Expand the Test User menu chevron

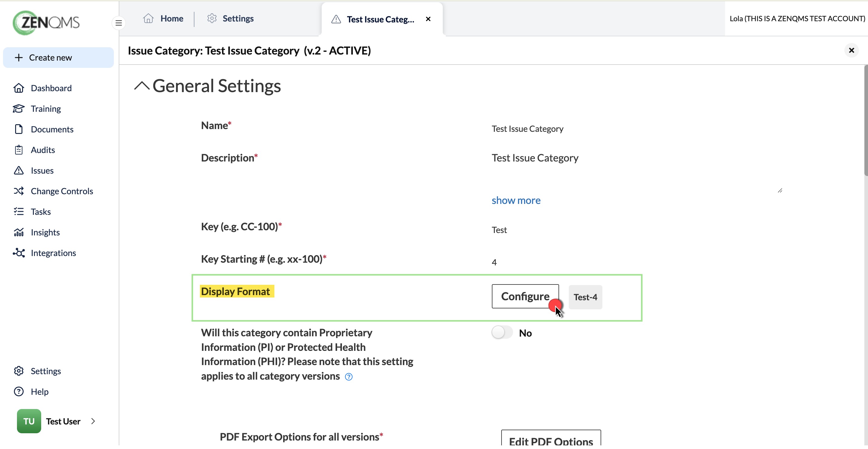[x=93, y=421]
